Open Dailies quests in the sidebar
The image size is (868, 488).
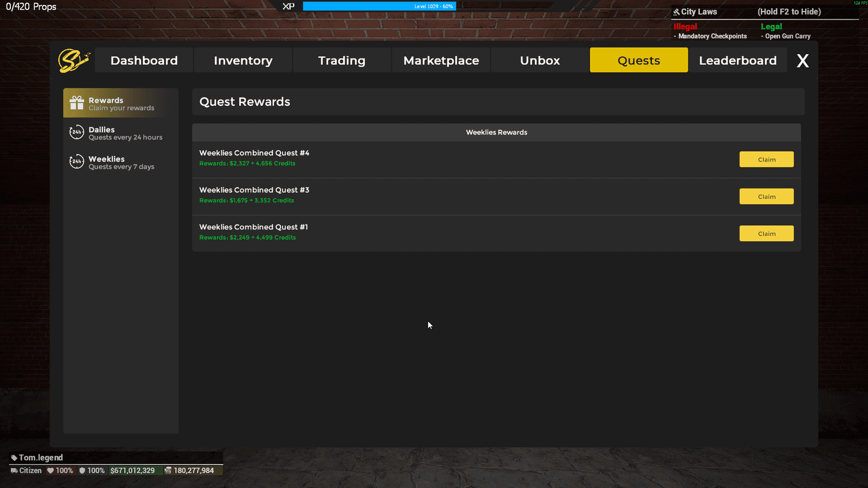[121, 133]
